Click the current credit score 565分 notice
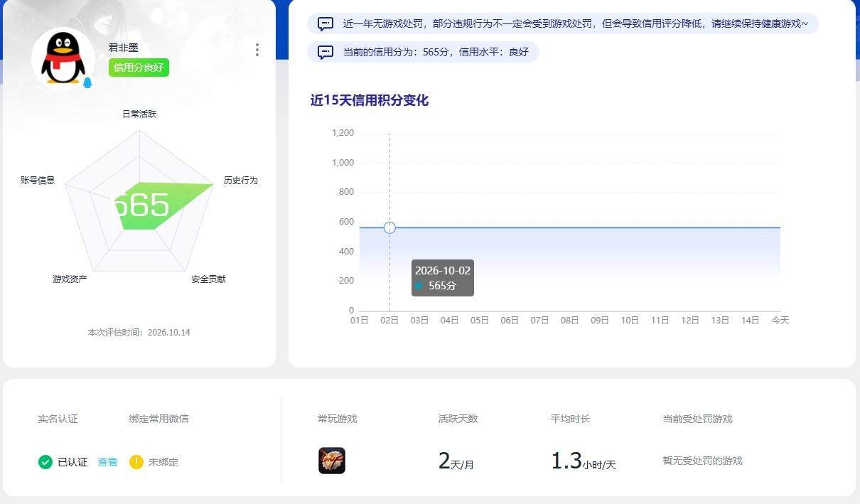The width and height of the screenshot is (860, 504). (423, 52)
